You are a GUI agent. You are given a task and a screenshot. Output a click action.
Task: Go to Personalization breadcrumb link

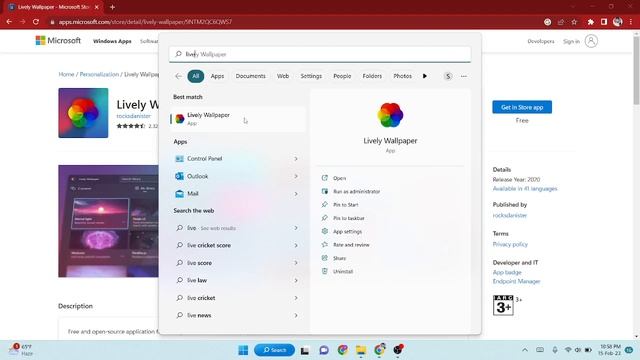[x=99, y=74]
